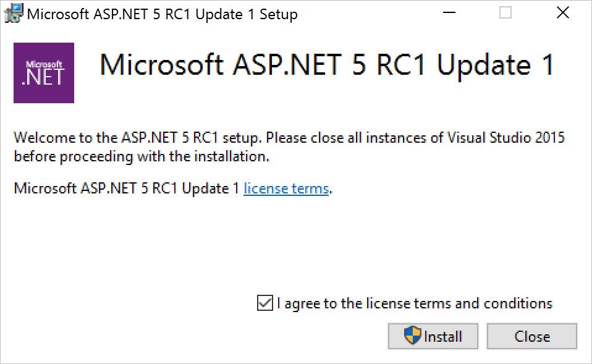
Task: Click the greyed-out maximize window icon
Action: (505, 14)
